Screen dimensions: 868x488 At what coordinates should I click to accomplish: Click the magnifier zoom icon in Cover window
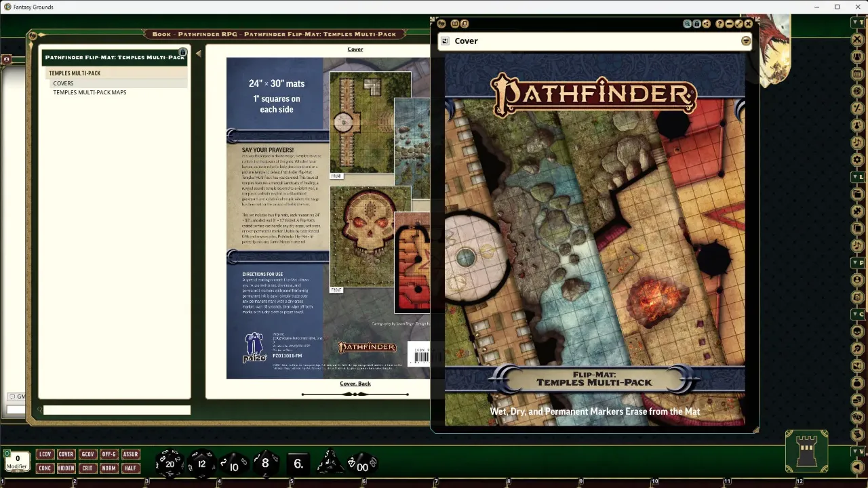[x=687, y=24]
